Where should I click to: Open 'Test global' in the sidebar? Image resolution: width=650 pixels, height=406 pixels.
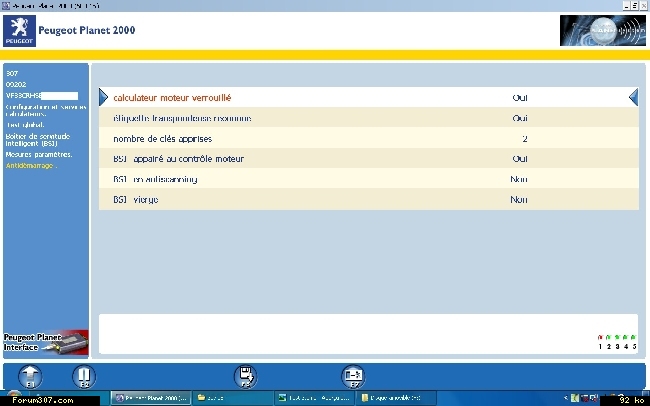point(25,125)
